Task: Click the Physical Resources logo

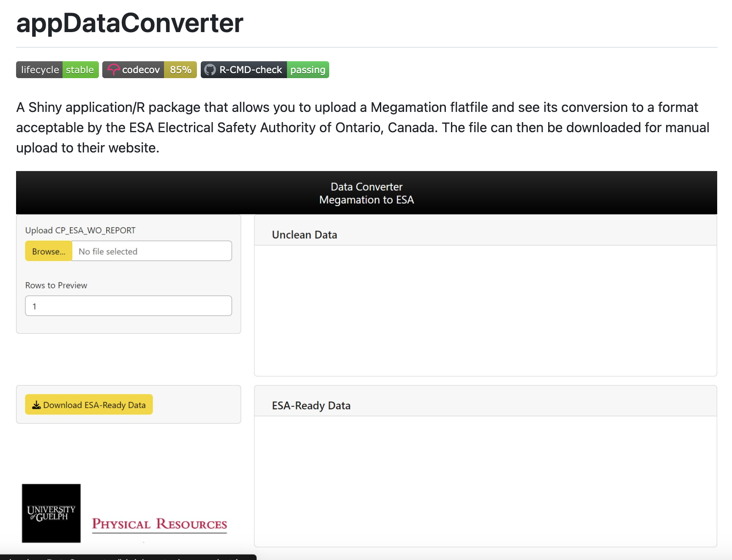Action: [x=159, y=524]
